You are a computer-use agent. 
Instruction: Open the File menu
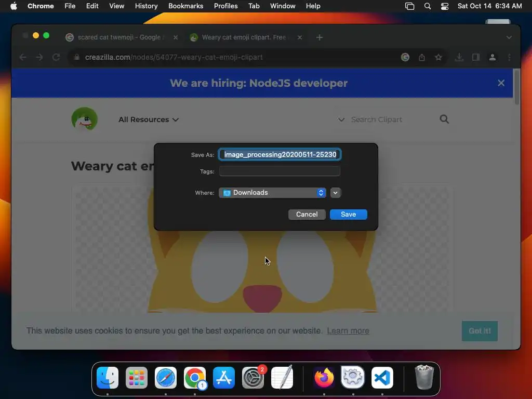tap(70, 6)
